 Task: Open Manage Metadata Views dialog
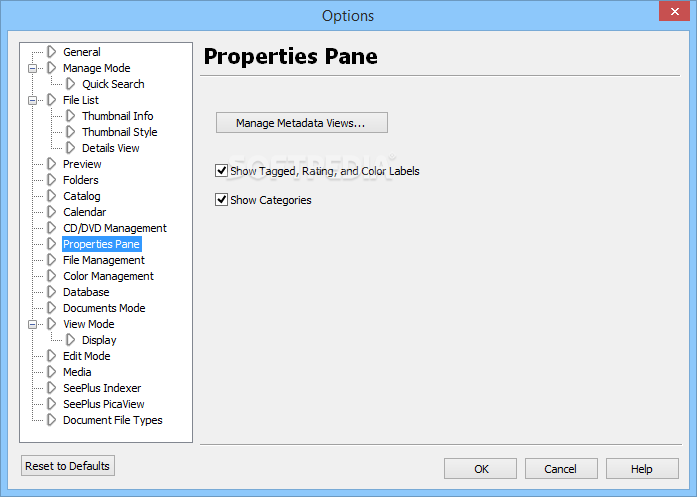301,123
